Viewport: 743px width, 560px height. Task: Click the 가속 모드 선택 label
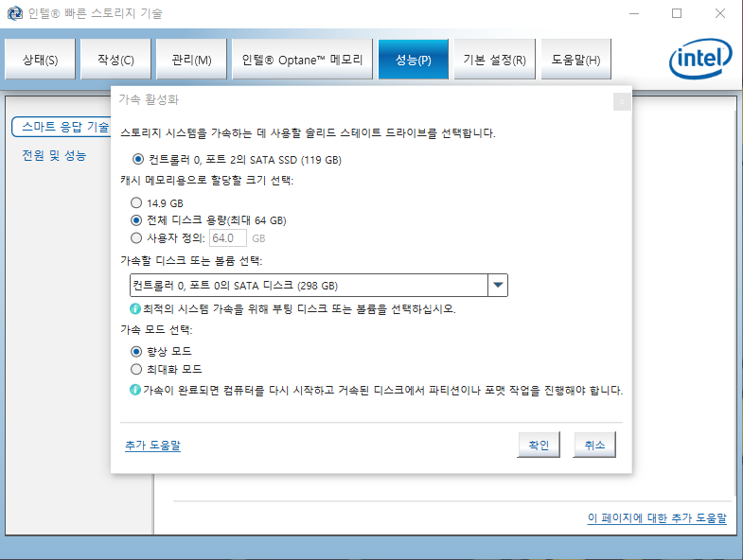click(x=156, y=329)
